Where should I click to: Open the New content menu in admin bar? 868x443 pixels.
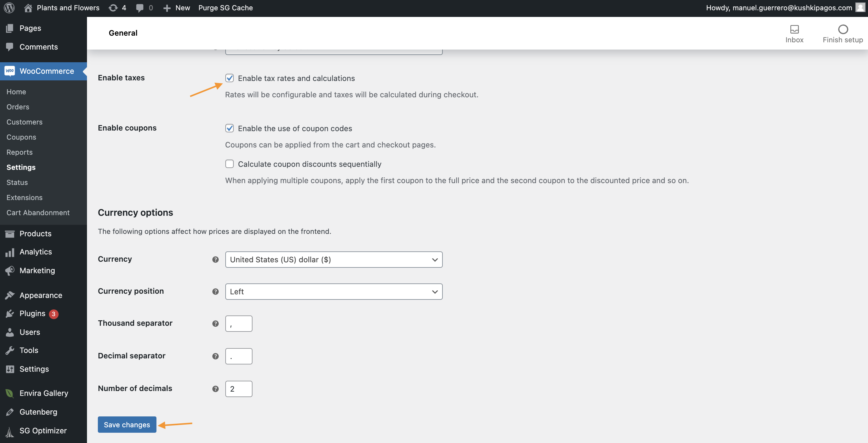point(177,8)
